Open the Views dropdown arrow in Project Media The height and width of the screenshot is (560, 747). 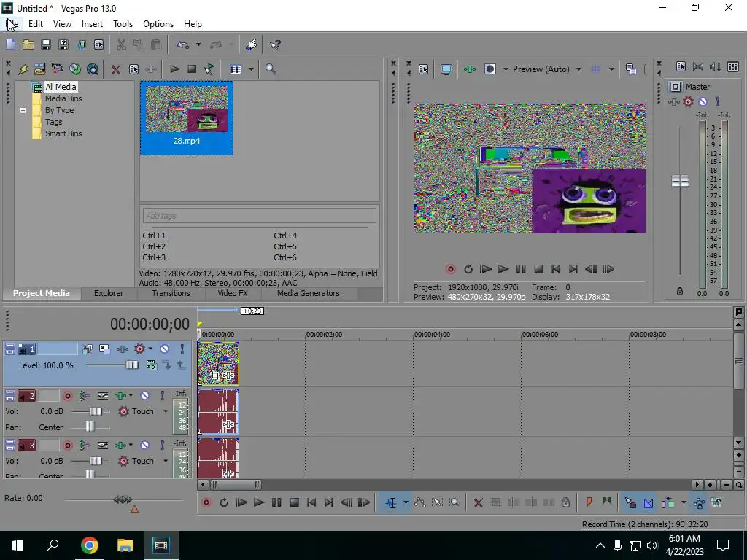(x=251, y=69)
